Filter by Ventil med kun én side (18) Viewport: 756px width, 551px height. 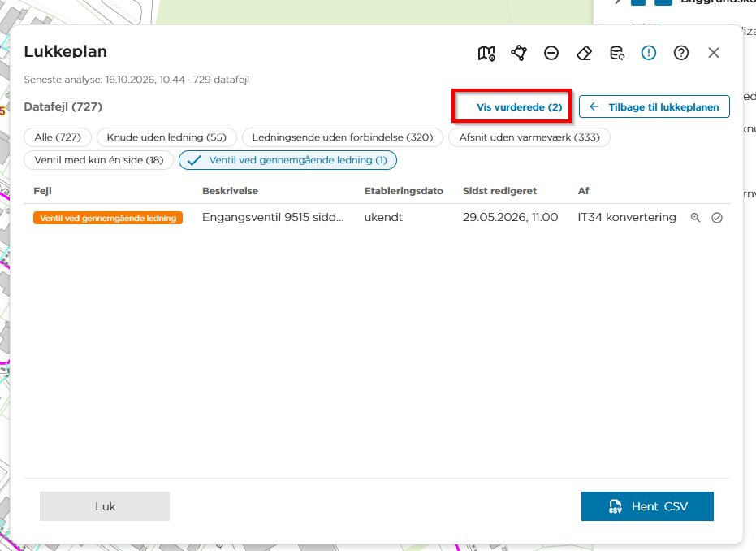[98, 160]
